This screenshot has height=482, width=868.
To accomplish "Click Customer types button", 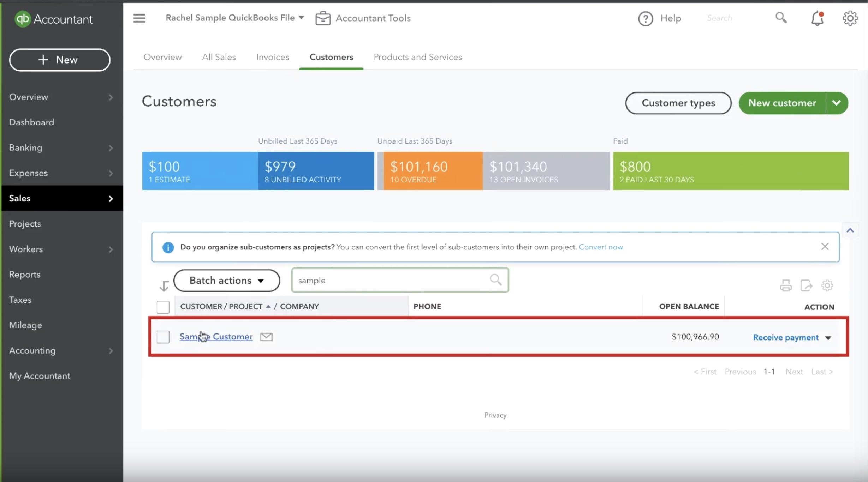I will [678, 103].
